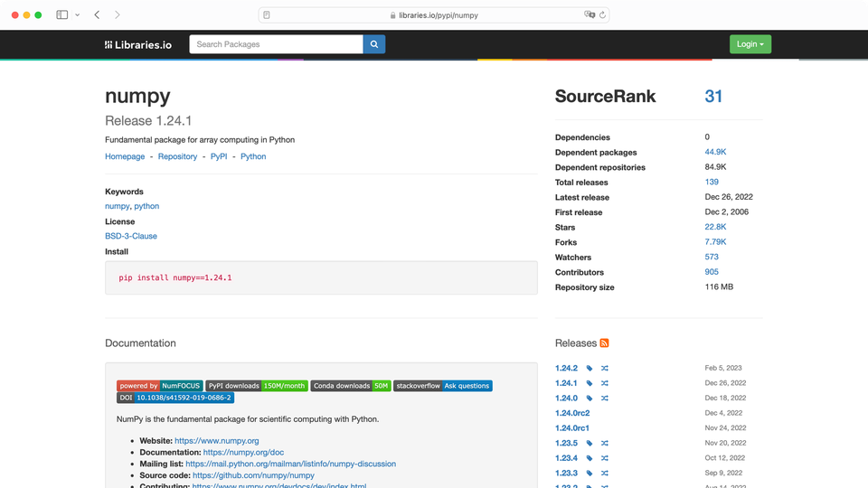
Task: Click the translate icon in the address bar
Action: [590, 15]
